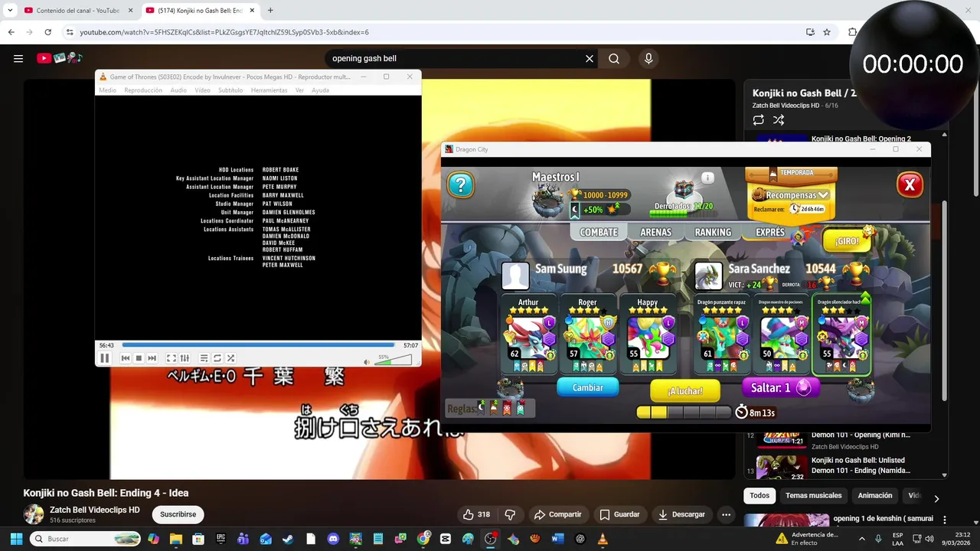Click Sara Sanchez avatar
This screenshot has width=980, height=551.
pos(708,275)
